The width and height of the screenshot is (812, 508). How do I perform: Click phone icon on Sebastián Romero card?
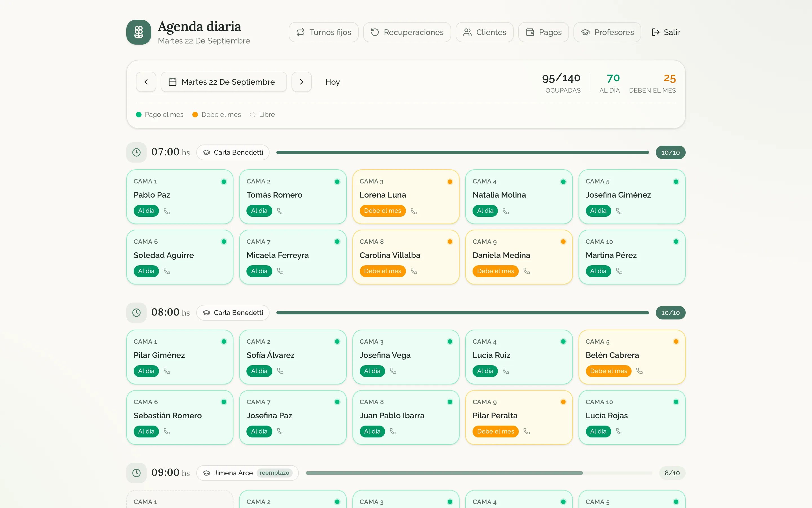coord(167,432)
